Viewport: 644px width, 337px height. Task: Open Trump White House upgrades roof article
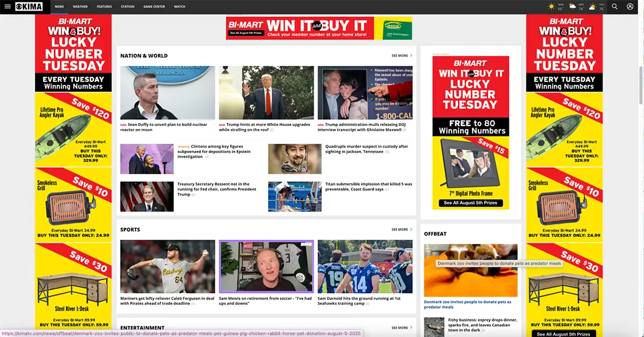pos(265,127)
